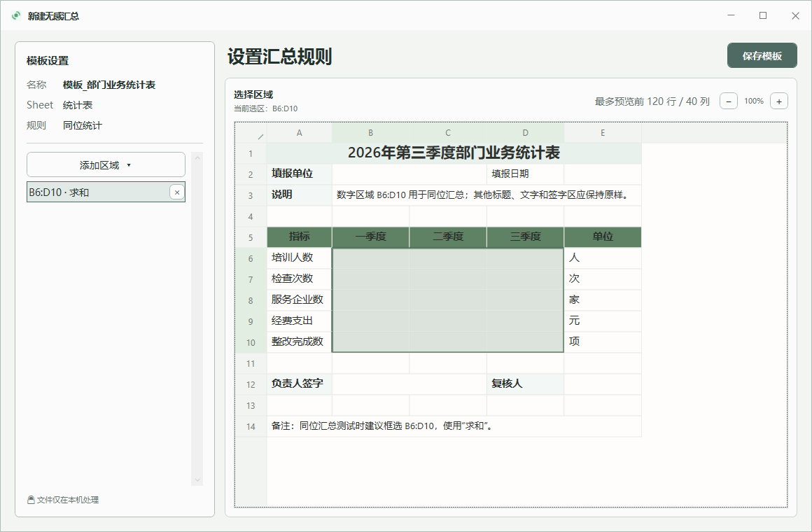Click the select-all corner of the sheet
This screenshot has height=532, width=812.
(251, 133)
